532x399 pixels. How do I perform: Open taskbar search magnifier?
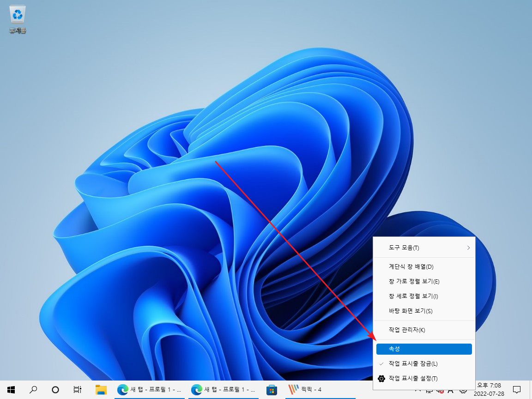tap(33, 389)
